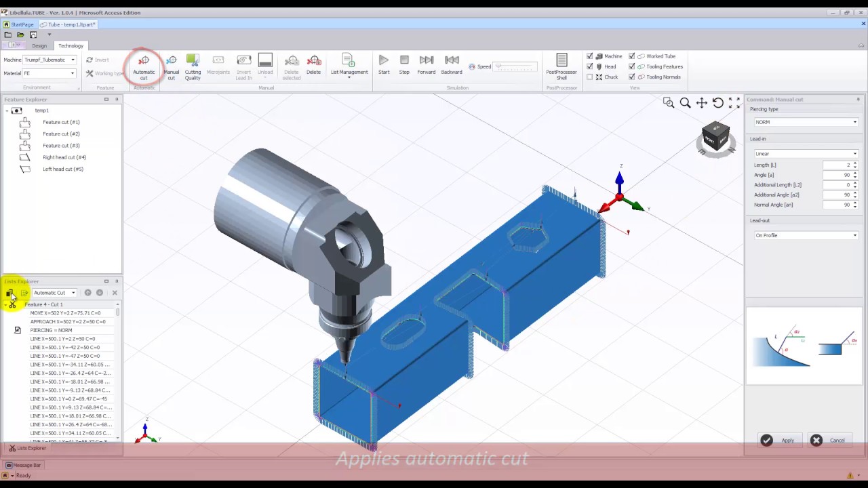This screenshot has height=488, width=868.
Task: Select the Tube - temp1.ltpart tab
Action: (68, 24)
